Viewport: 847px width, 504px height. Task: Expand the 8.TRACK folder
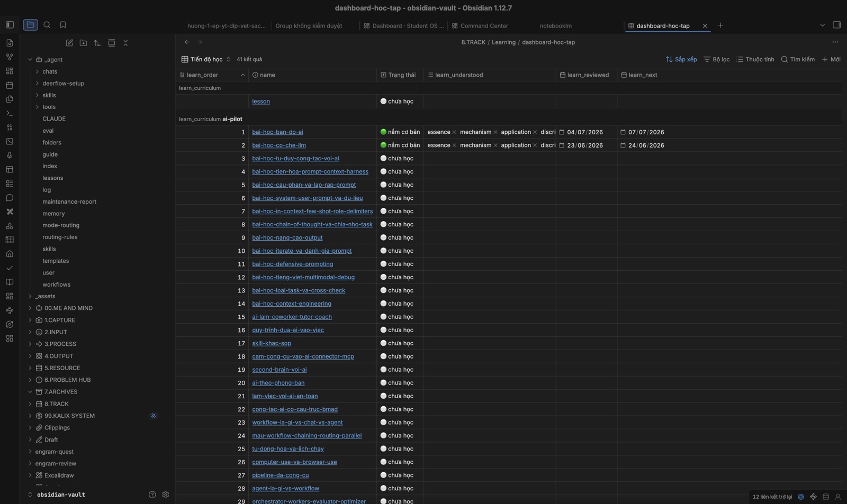tap(30, 404)
